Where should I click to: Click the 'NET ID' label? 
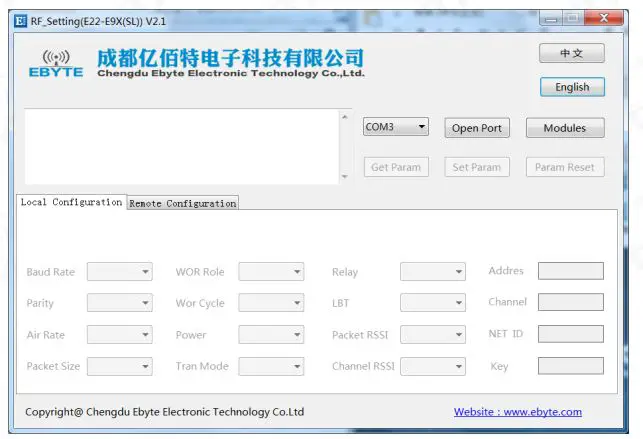[x=506, y=334]
